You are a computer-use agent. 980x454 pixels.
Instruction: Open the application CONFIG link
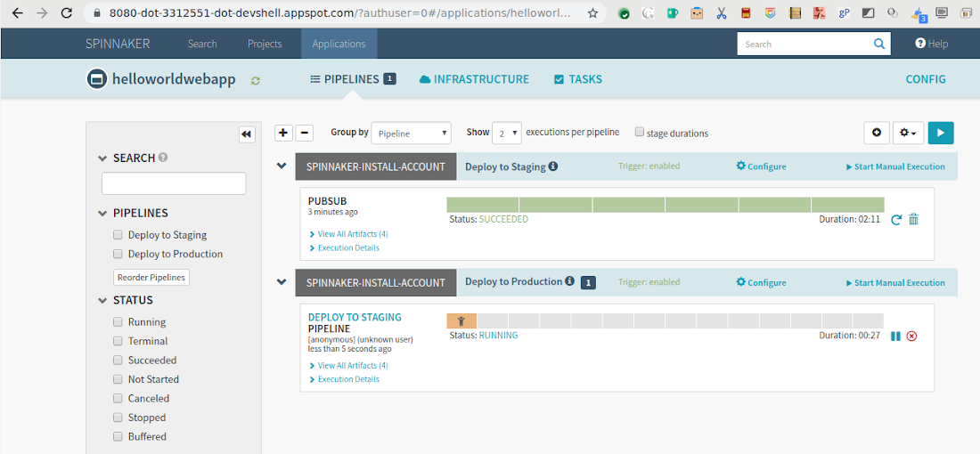point(926,79)
